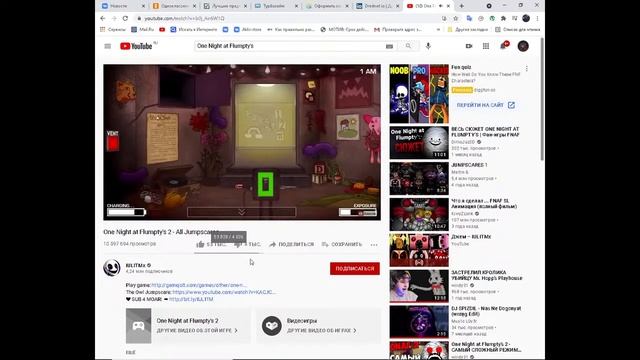The height and width of the screenshot is (360, 640).
Task: Save the video with 'СОХРАНИТЬ'
Action: click(342, 244)
